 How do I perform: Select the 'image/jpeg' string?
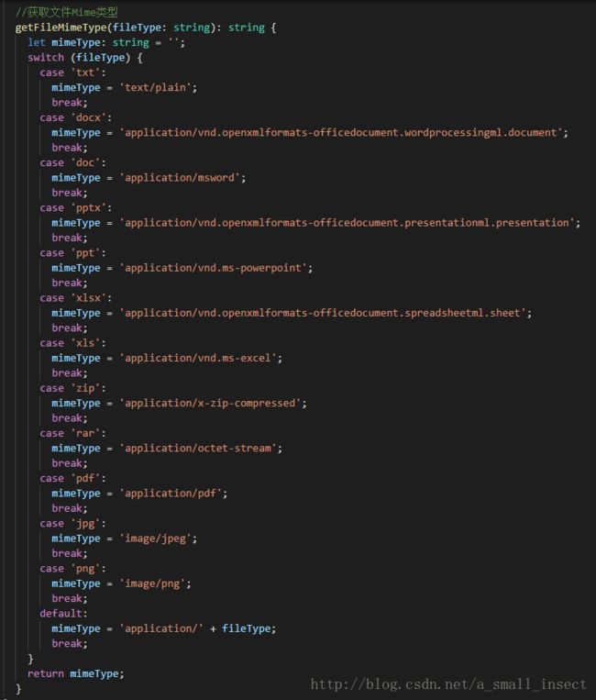pyautogui.click(x=155, y=539)
